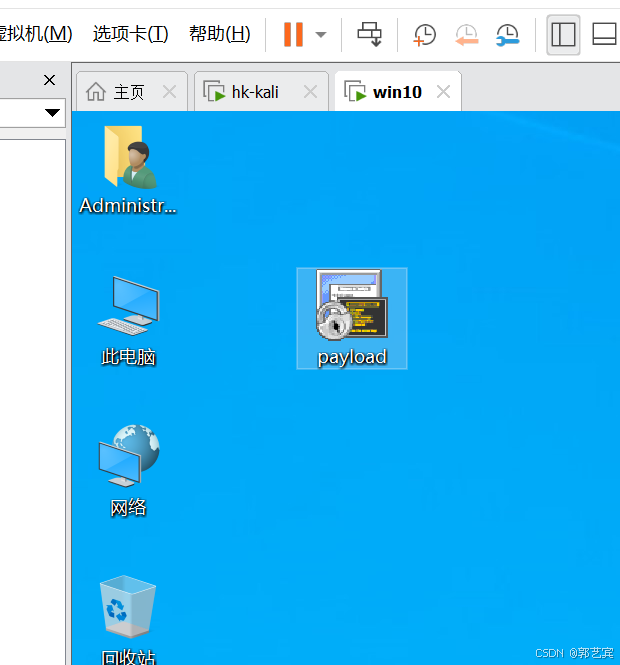Close the 主页 tab

point(170,92)
